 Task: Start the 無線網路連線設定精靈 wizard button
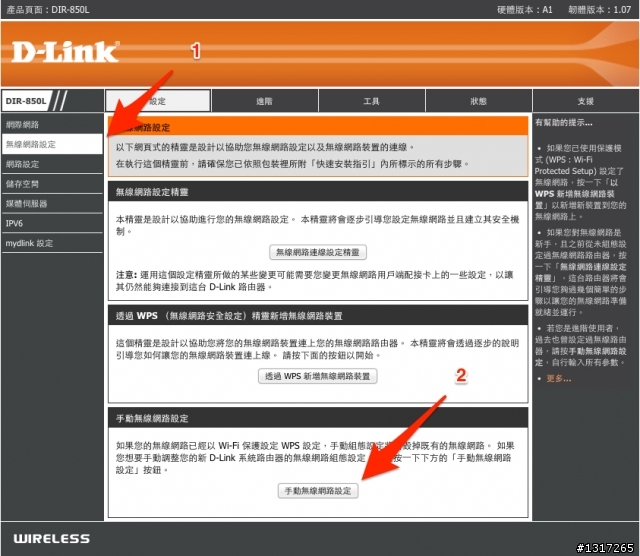(x=318, y=252)
